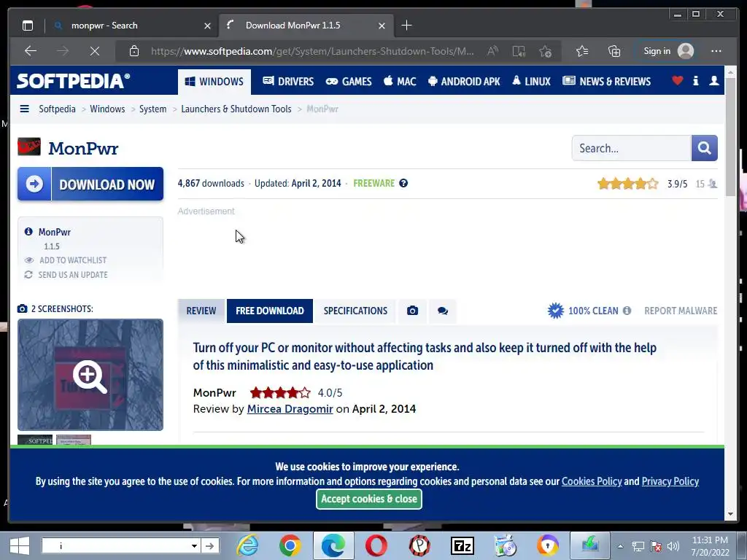Open the ANDROID APK section
Screen dimensions: 747x560
[x=464, y=82]
